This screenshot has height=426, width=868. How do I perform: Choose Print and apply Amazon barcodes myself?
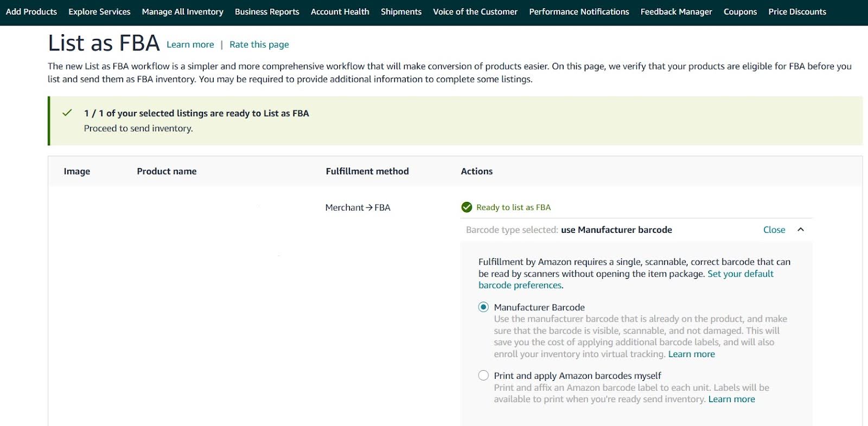pyautogui.click(x=483, y=376)
